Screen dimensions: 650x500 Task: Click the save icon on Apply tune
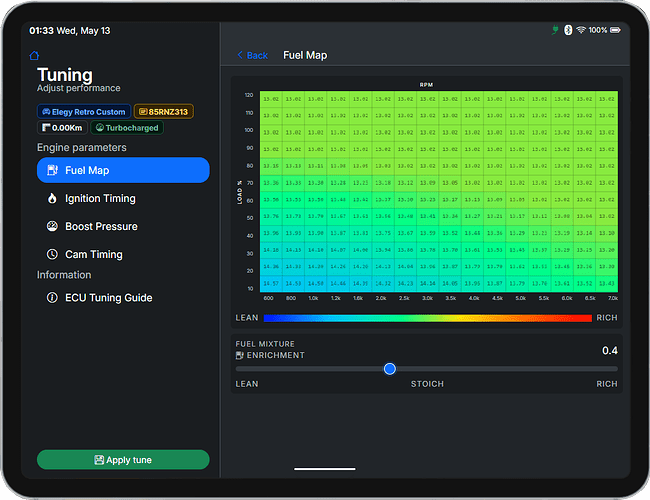tap(99, 460)
